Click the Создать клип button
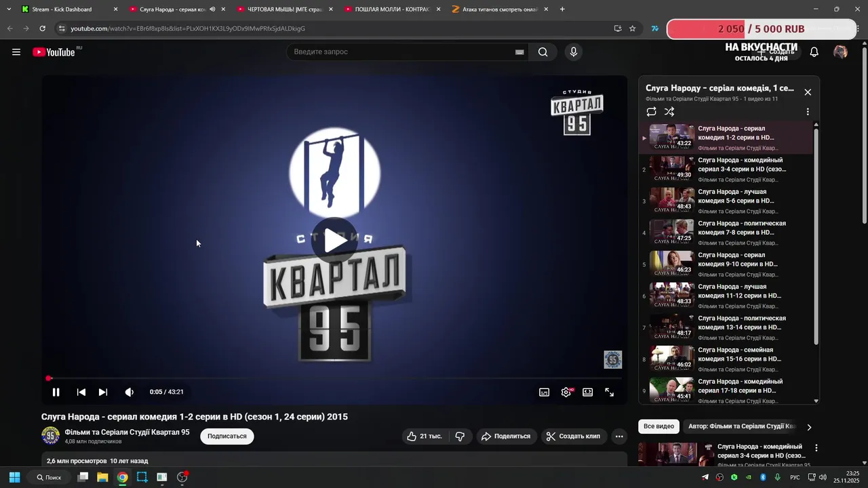Viewport: 868px width, 488px height. coord(574,436)
